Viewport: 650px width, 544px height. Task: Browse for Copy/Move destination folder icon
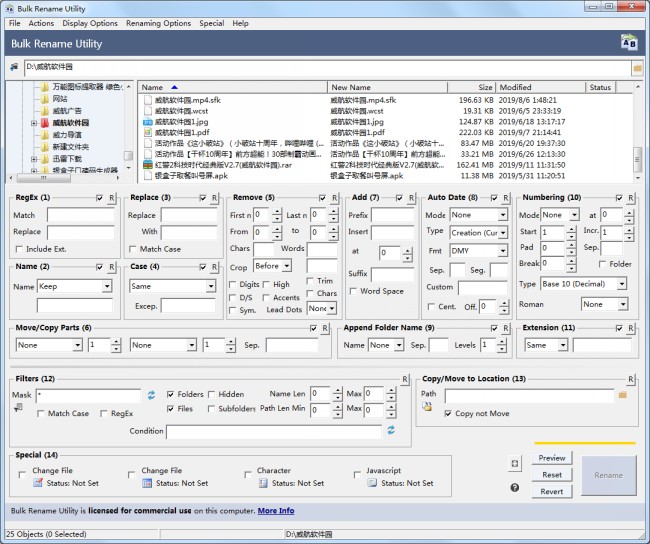click(x=623, y=395)
